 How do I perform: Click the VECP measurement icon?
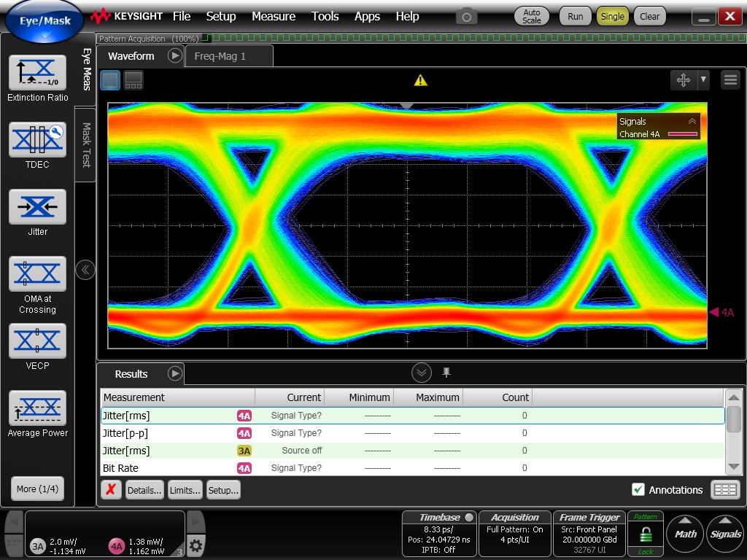(x=37, y=341)
